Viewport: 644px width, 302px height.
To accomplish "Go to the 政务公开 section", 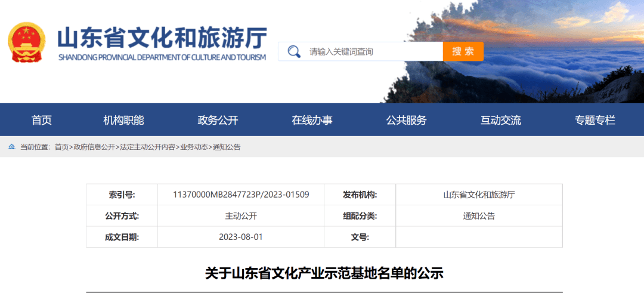I will point(218,120).
